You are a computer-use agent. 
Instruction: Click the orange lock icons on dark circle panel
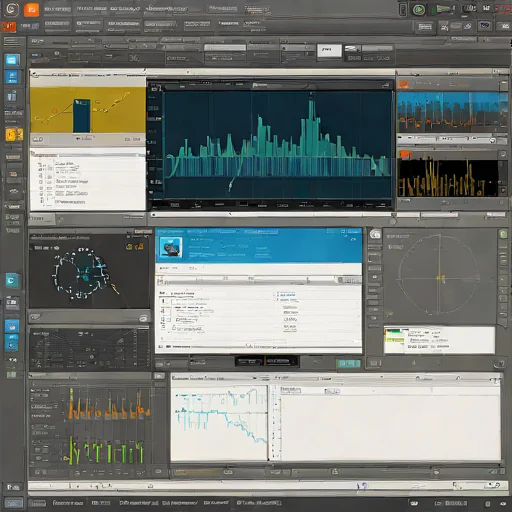click(x=135, y=247)
